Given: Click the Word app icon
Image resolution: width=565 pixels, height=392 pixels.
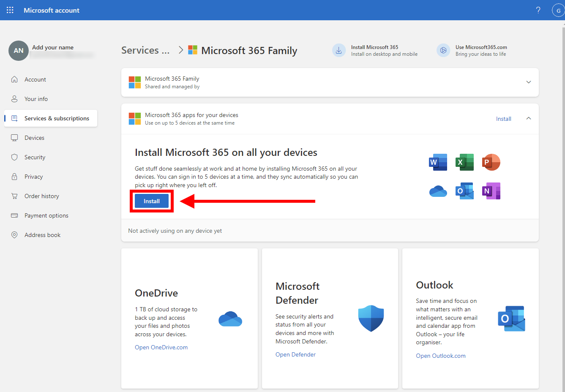Looking at the screenshot, I should (438, 162).
